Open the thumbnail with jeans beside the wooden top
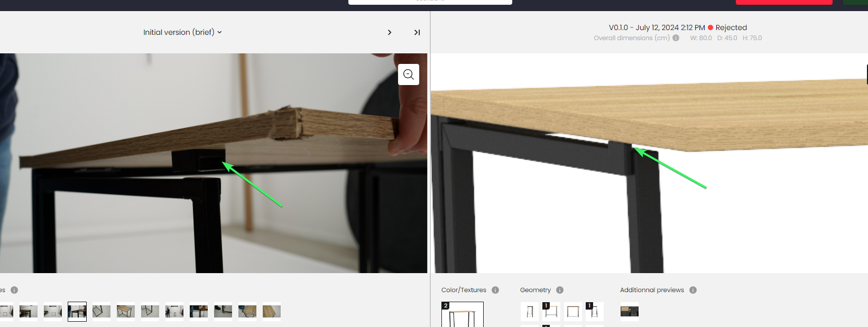This screenshot has height=327, width=868. click(247, 312)
